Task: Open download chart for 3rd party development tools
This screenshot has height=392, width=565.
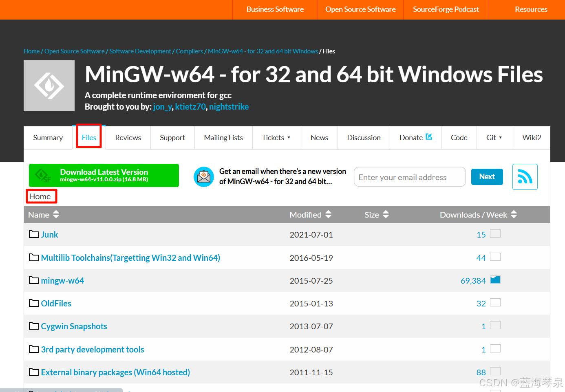Action: coord(495,349)
